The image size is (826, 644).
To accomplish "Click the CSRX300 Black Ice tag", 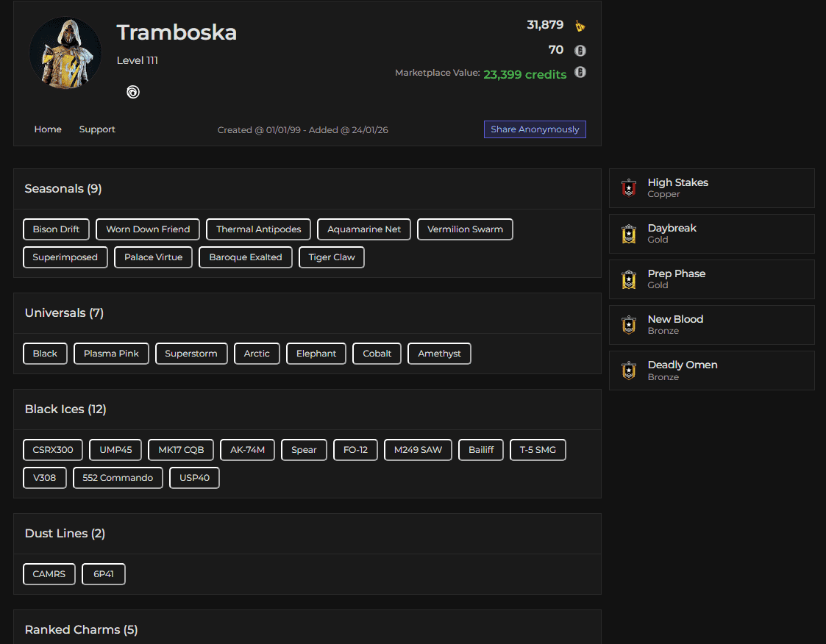I will tap(52, 450).
